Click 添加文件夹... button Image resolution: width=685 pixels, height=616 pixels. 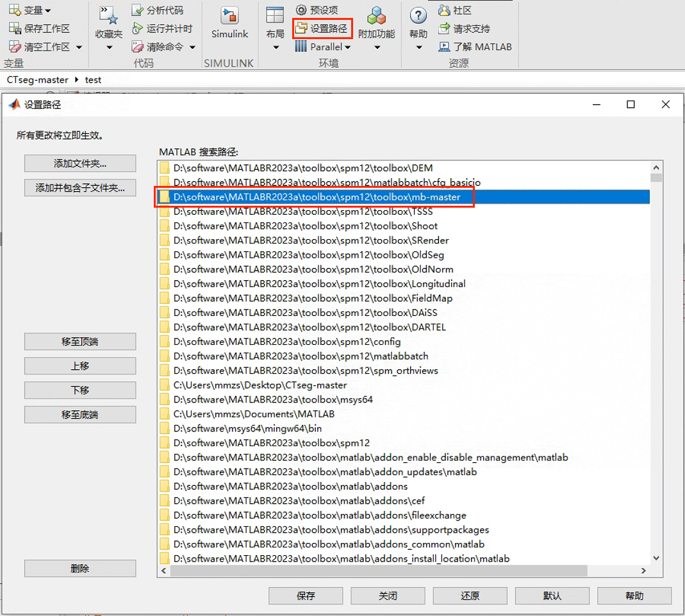point(80,163)
